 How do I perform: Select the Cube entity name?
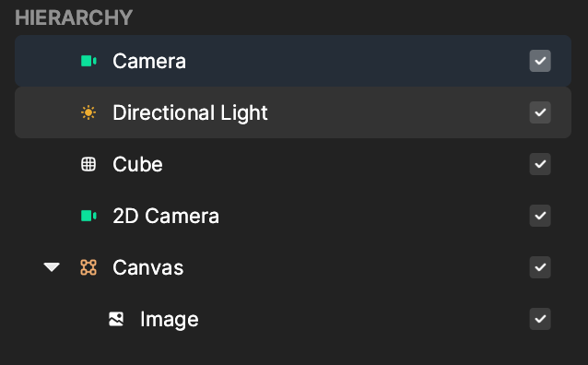coord(137,164)
